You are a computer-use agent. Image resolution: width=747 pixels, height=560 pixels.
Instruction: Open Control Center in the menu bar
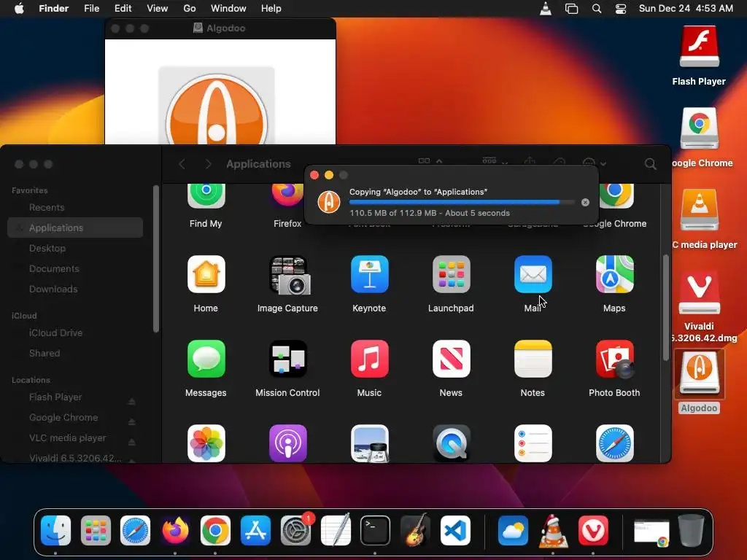pyautogui.click(x=621, y=9)
